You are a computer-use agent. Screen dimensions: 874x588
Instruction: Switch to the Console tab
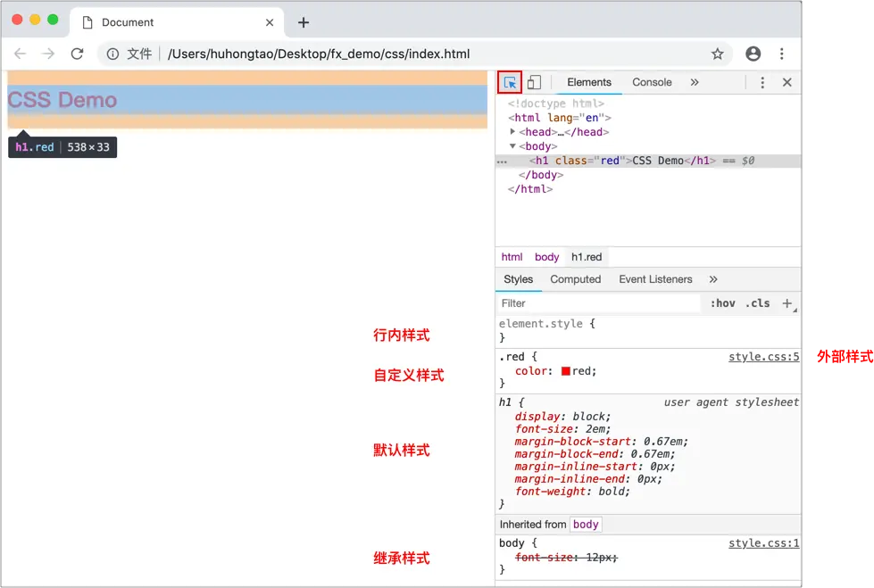[652, 81]
